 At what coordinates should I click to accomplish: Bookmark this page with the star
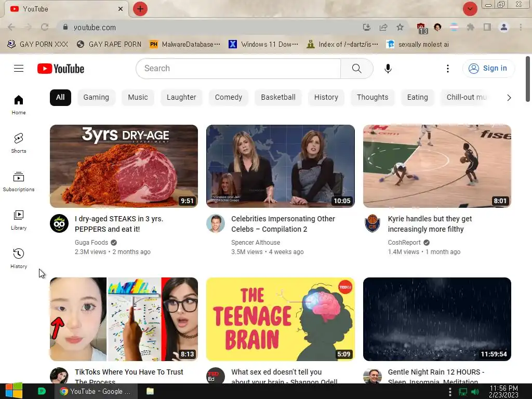click(400, 27)
